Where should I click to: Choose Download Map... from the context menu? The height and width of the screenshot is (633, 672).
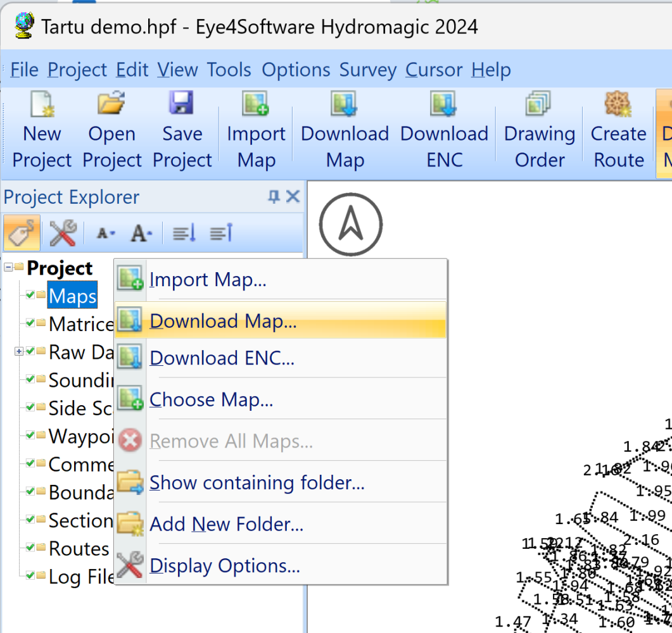(281, 320)
